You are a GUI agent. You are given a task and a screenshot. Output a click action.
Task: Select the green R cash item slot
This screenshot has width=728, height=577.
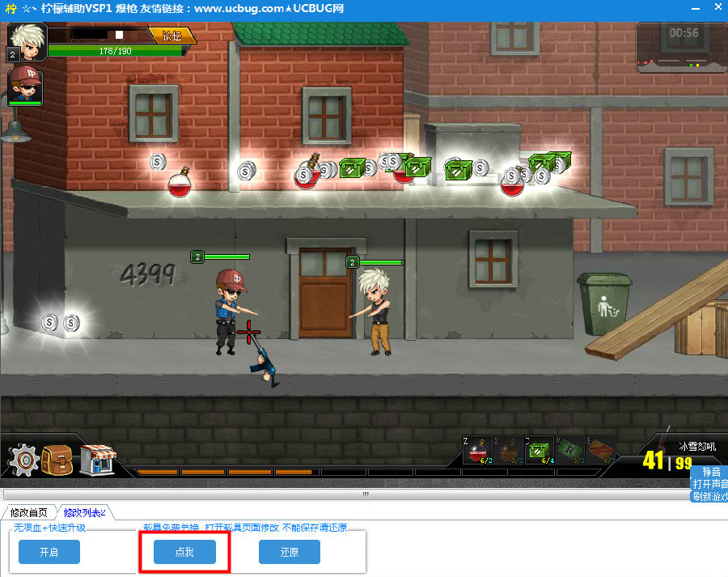point(569,451)
